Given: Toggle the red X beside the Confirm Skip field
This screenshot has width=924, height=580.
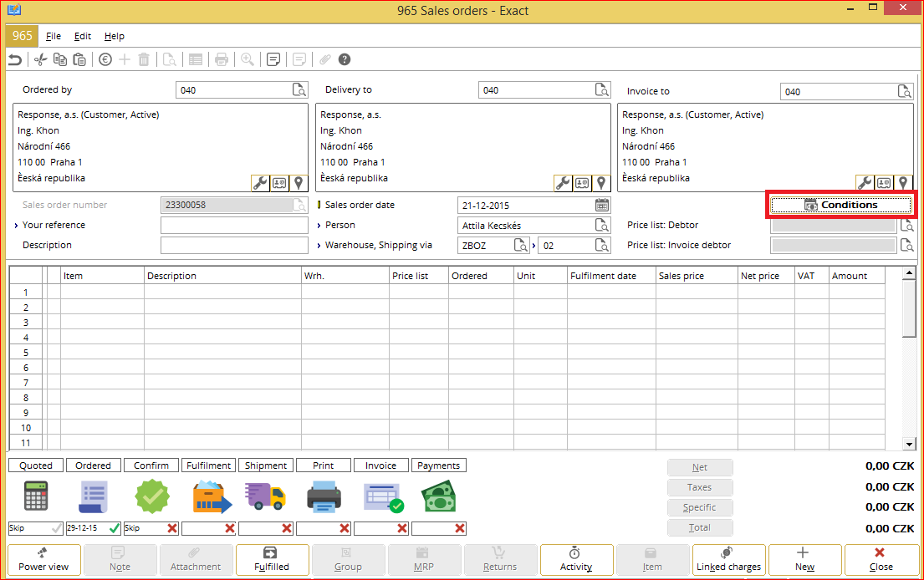Looking at the screenshot, I should point(172,528).
